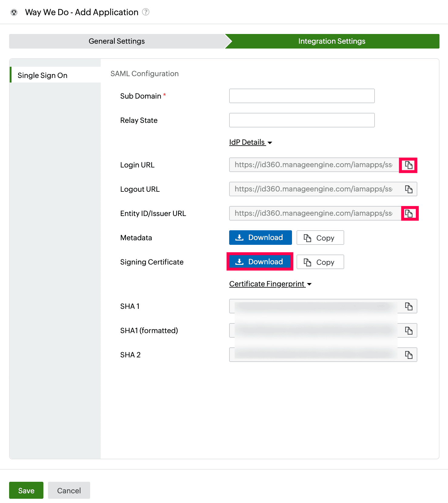The image size is (448, 503).
Task: Switch to the General Settings step
Action: click(x=117, y=41)
